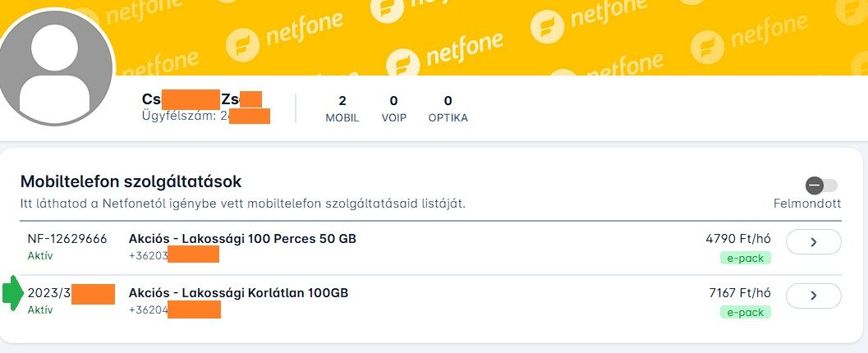Open the OPTIKA services tab
This screenshot has height=353, width=868.
click(x=448, y=108)
